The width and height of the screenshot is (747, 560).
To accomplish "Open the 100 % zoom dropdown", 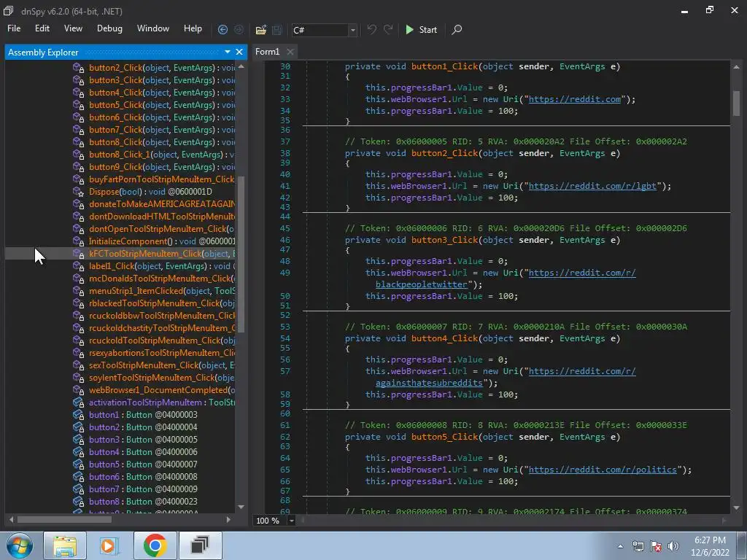I will (x=291, y=521).
